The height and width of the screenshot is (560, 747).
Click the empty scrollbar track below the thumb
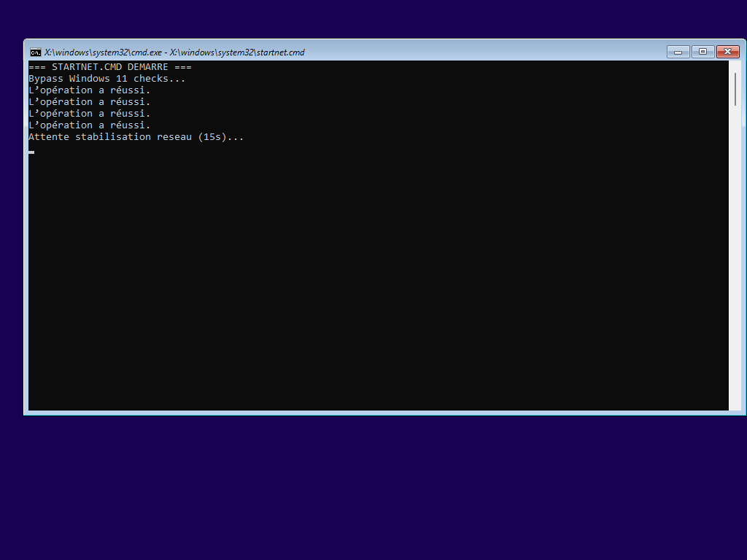tap(735, 255)
